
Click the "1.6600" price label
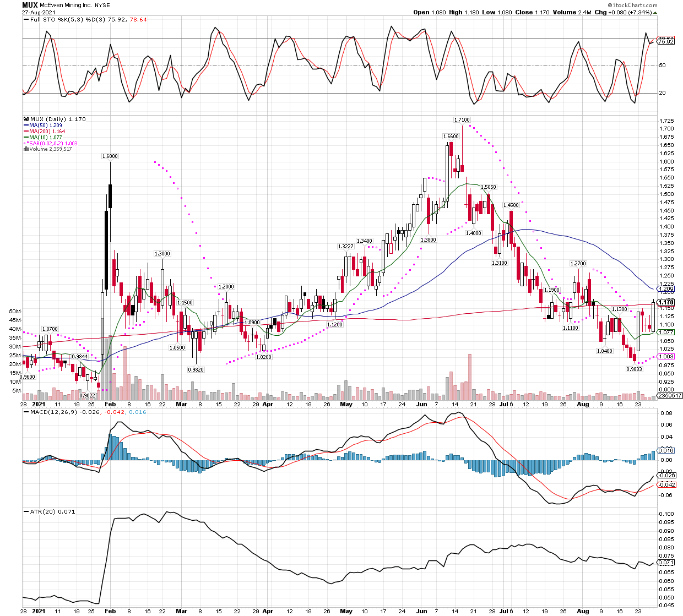[451, 137]
